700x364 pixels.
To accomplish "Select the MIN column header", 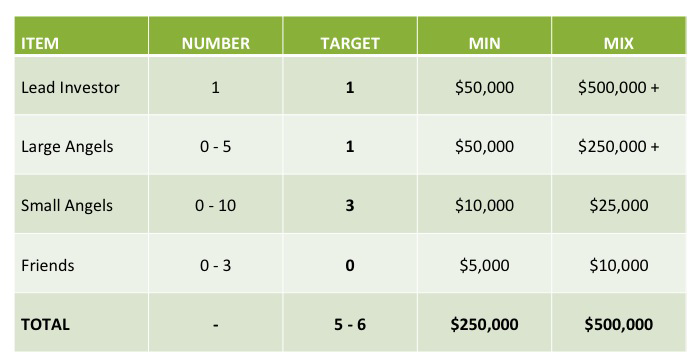I will point(484,43).
